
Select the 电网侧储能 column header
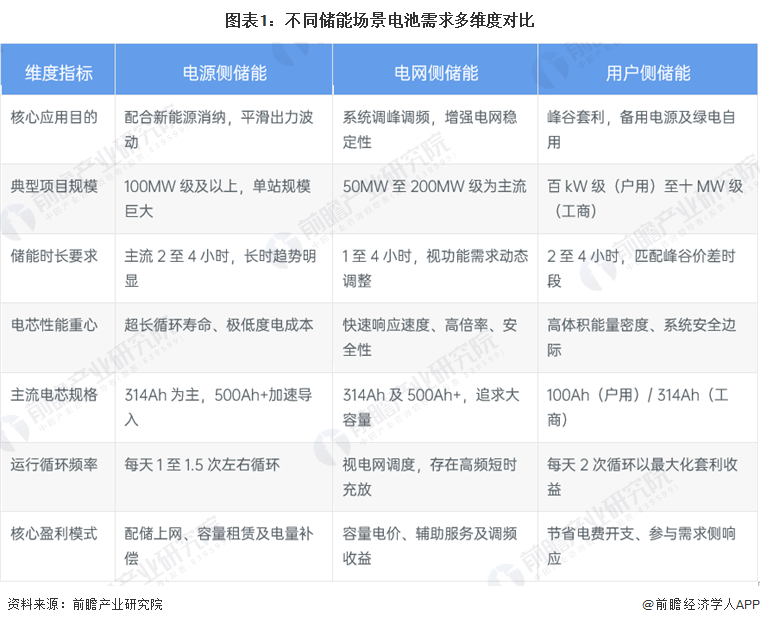tap(435, 73)
